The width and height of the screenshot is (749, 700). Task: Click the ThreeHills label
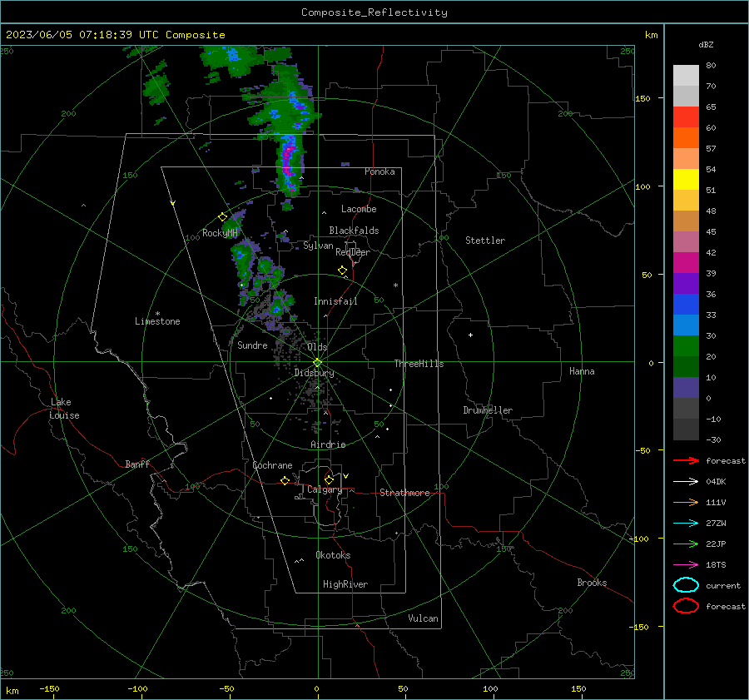point(419,364)
